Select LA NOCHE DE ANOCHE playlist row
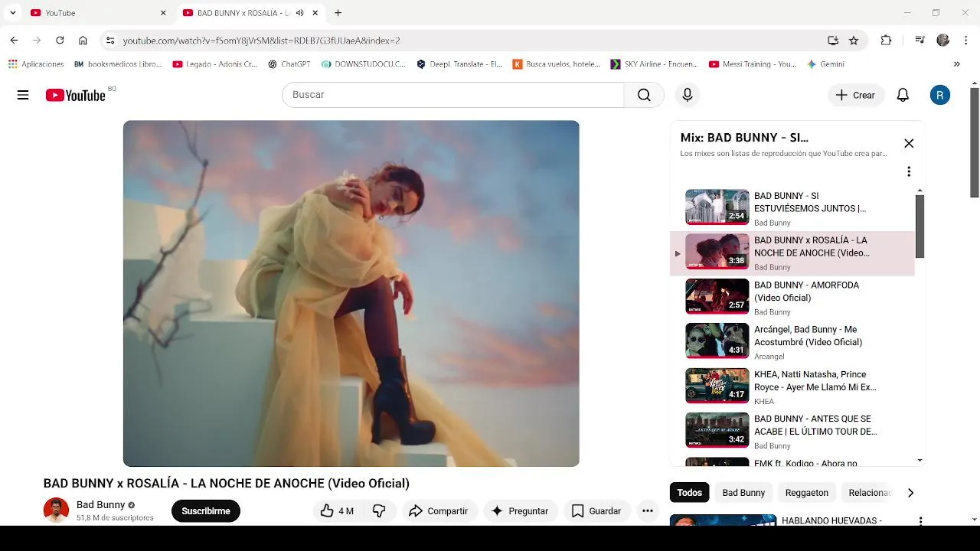This screenshot has height=551, width=980. click(792, 253)
